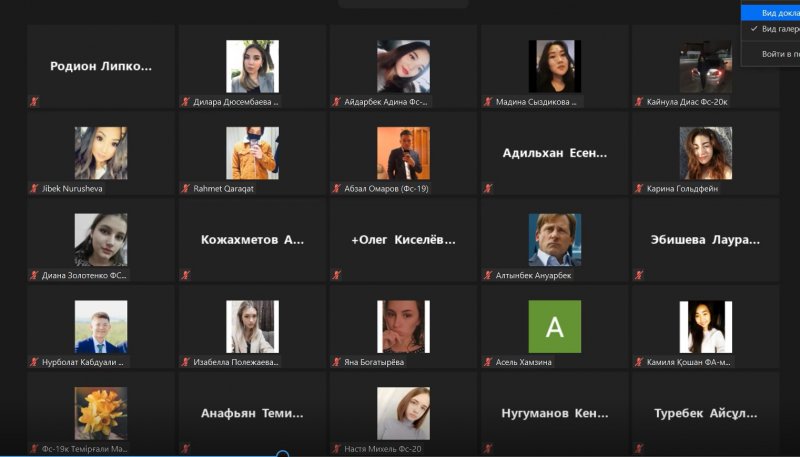
Task: Select Нурболат Кабдуали's profile picture
Action: (x=101, y=326)
